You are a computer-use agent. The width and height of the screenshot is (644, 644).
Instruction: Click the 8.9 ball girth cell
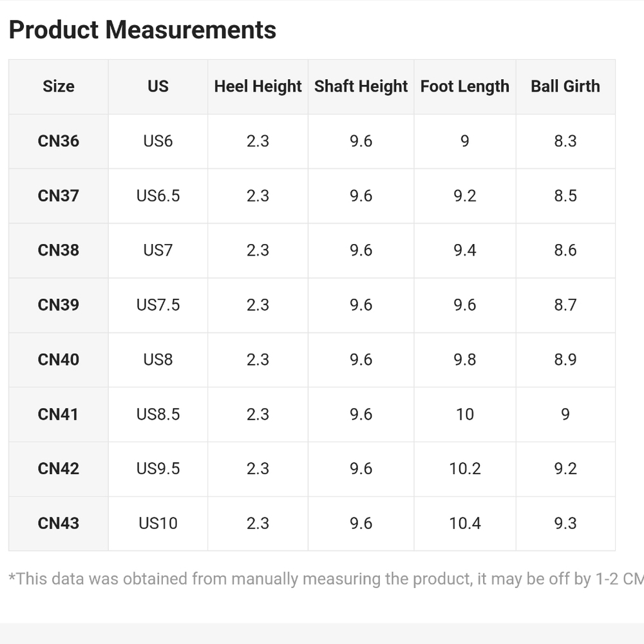565,360
